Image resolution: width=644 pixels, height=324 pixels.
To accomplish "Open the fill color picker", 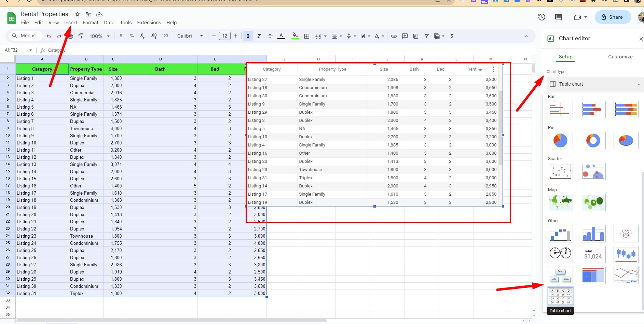I will click(295, 36).
